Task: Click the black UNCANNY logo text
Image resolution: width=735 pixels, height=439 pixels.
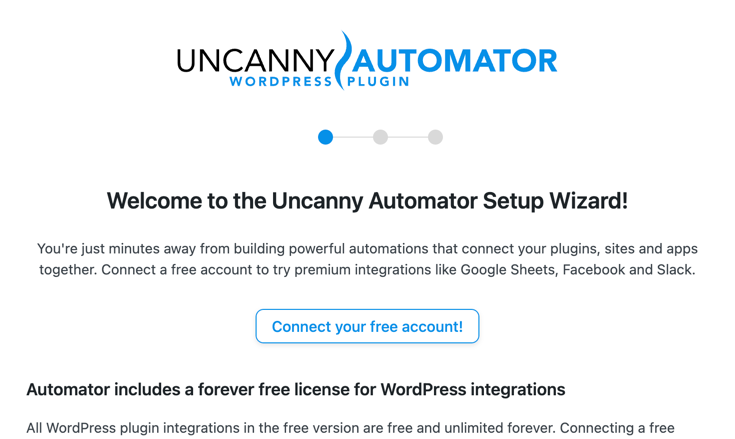Action: click(256, 61)
